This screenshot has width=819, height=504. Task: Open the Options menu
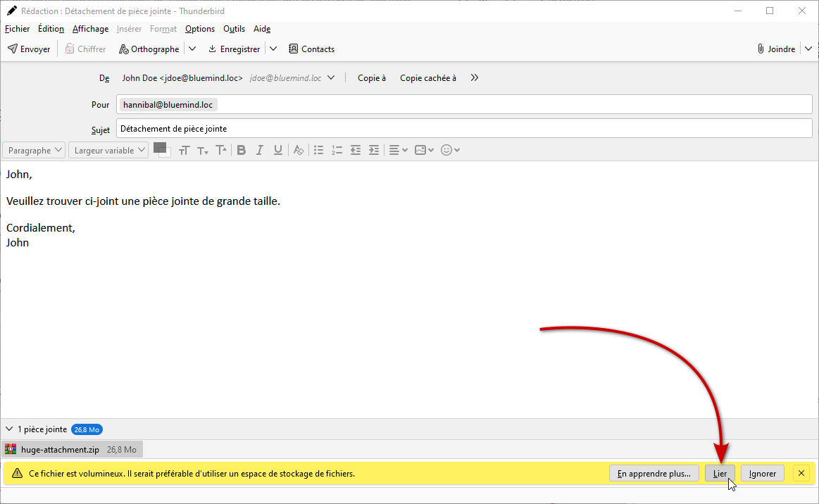pyautogui.click(x=200, y=29)
